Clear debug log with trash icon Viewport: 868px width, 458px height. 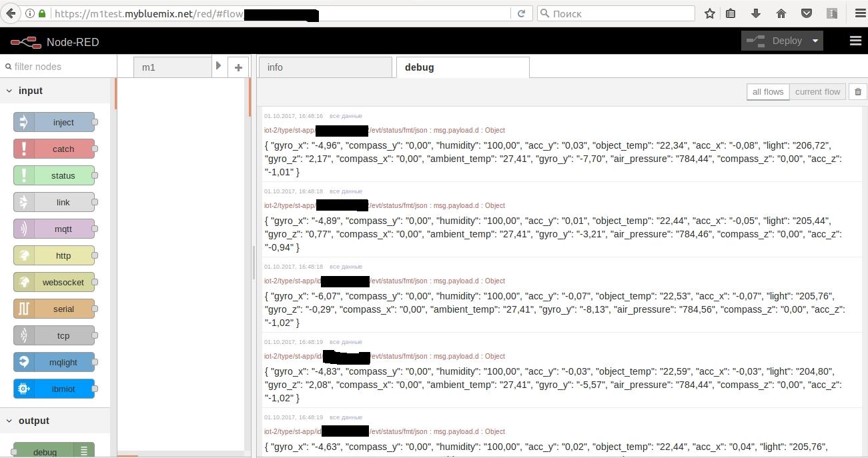click(858, 92)
